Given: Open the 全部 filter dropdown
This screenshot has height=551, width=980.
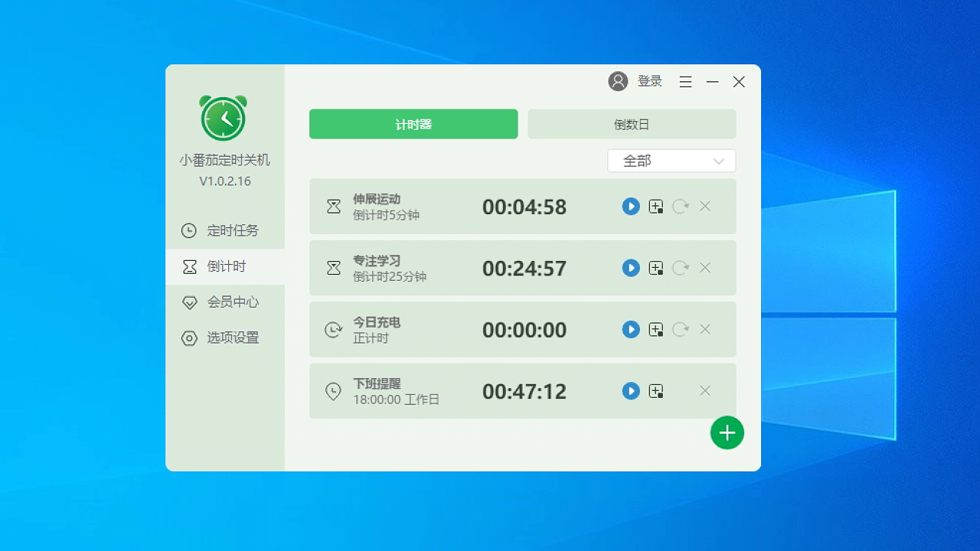Looking at the screenshot, I should (671, 161).
